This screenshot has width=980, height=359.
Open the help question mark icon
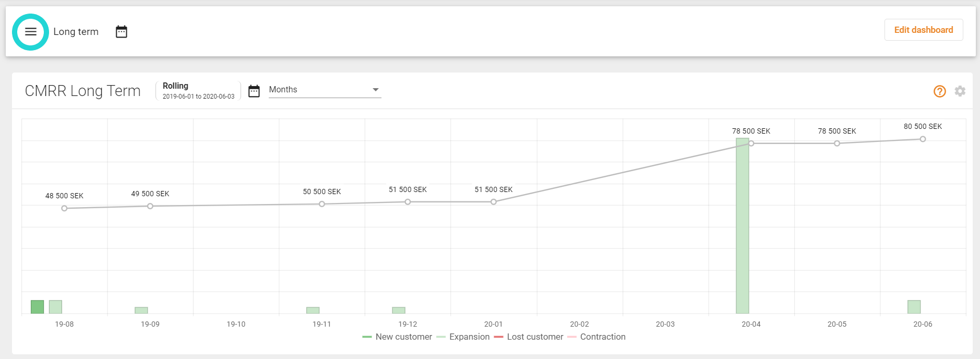click(x=940, y=91)
